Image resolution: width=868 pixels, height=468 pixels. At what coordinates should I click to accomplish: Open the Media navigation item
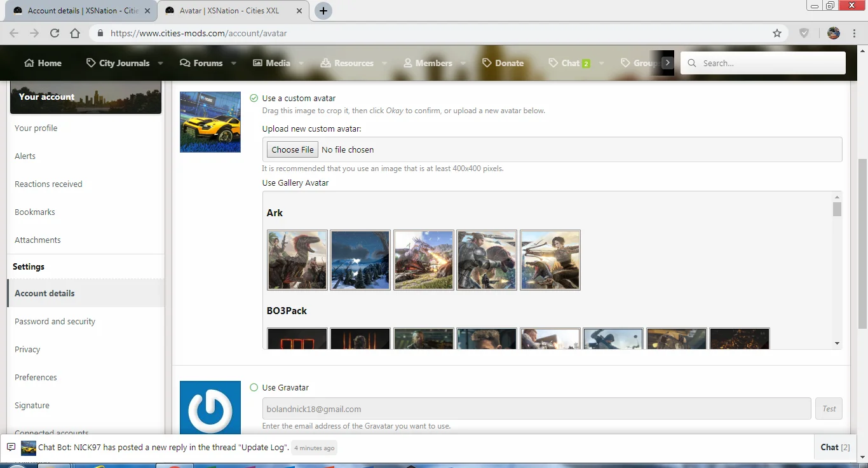(x=272, y=63)
